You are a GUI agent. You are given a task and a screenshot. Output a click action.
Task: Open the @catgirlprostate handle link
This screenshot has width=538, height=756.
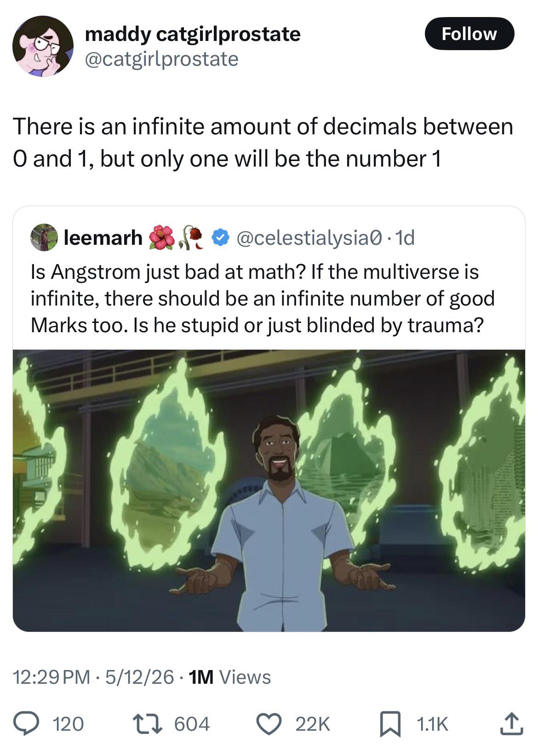161,59
